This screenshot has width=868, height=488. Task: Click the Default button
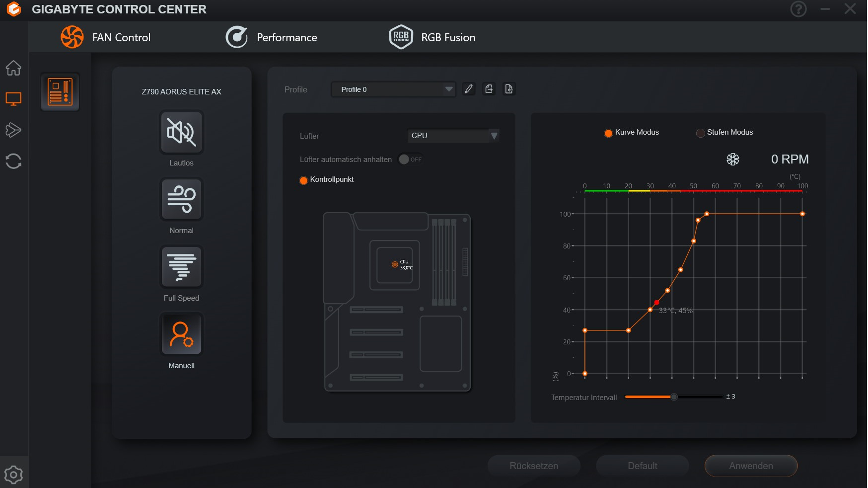(643, 466)
